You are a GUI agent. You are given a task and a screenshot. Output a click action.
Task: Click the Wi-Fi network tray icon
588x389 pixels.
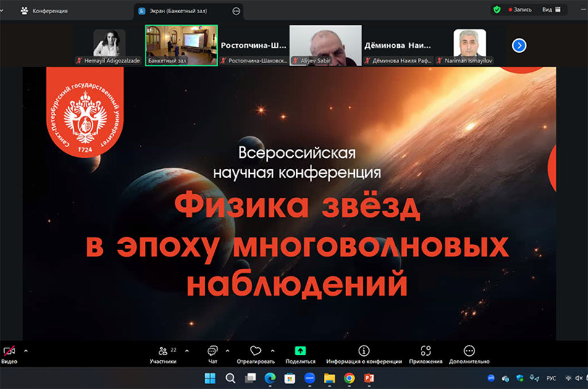568,378
